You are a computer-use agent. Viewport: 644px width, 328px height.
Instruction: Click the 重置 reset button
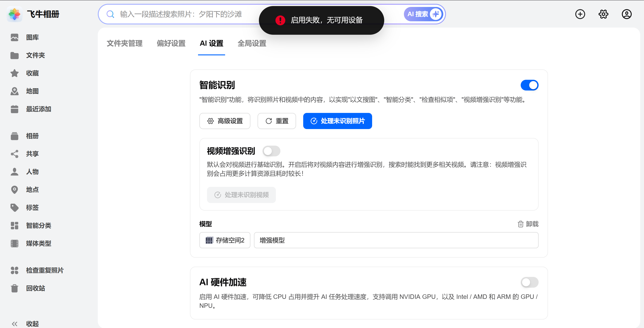click(277, 121)
